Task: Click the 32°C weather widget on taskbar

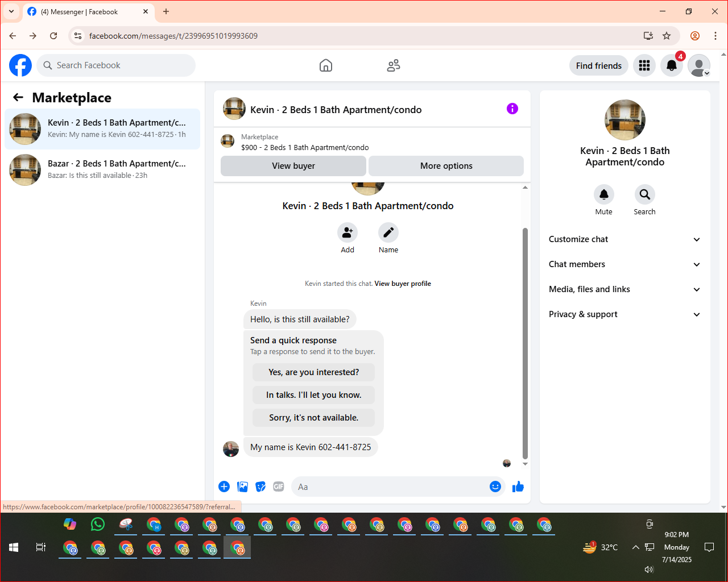Action: [x=601, y=547]
